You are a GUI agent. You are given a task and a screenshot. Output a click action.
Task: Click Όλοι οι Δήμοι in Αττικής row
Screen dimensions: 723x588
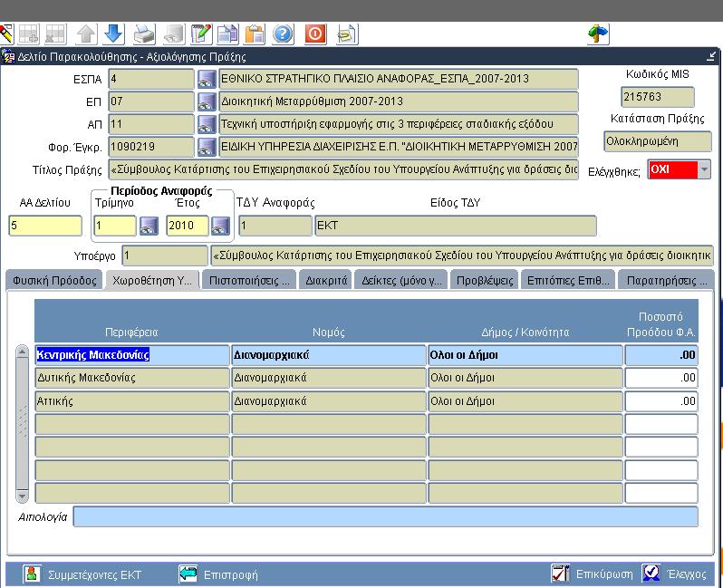(x=525, y=400)
